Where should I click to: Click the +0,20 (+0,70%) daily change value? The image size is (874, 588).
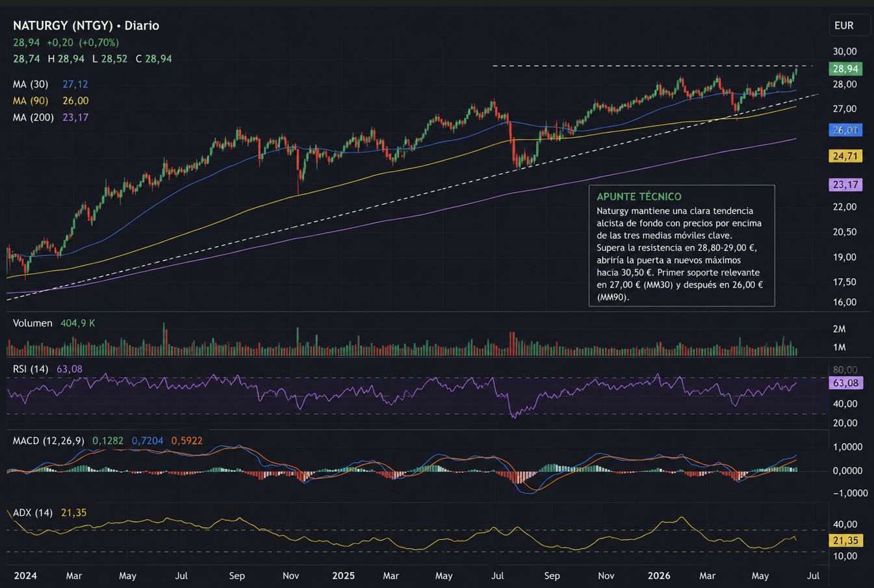[83, 42]
